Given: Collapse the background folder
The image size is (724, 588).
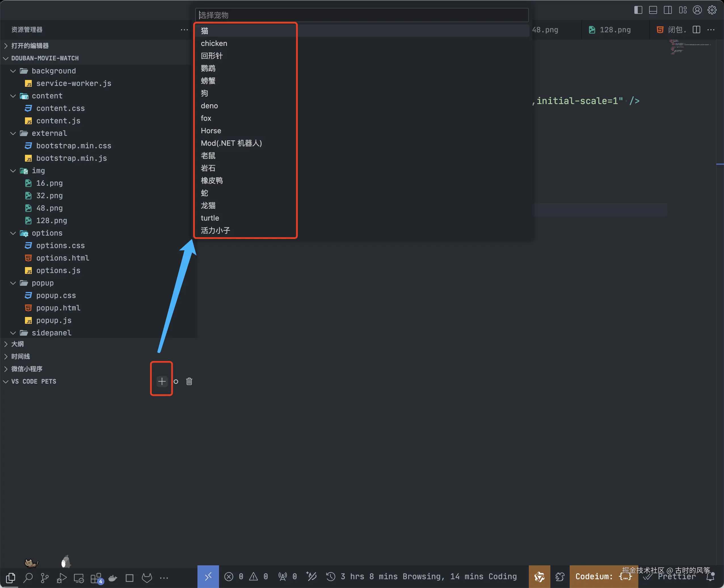Looking at the screenshot, I should click(54, 71).
